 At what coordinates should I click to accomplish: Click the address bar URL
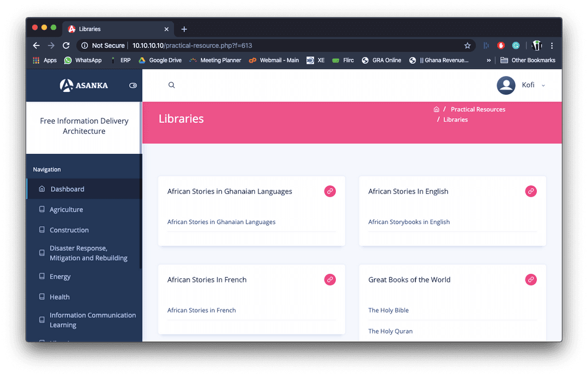[192, 45]
